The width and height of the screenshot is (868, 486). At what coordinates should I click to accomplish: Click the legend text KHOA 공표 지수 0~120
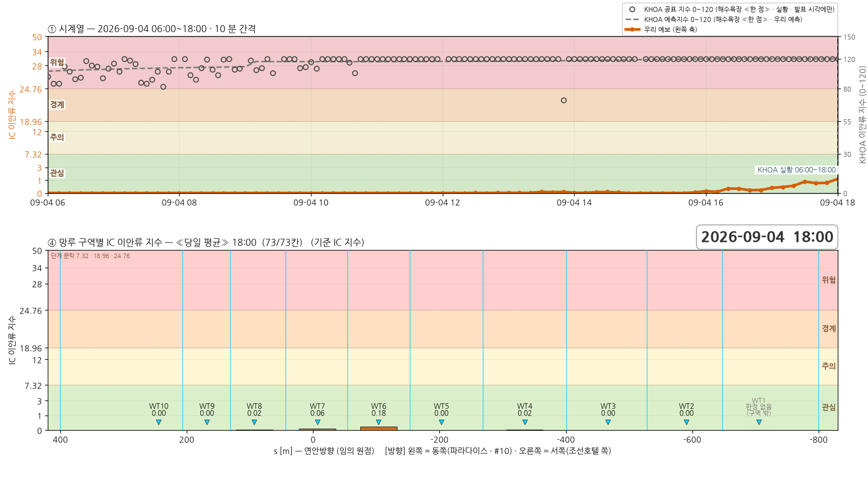739,9
